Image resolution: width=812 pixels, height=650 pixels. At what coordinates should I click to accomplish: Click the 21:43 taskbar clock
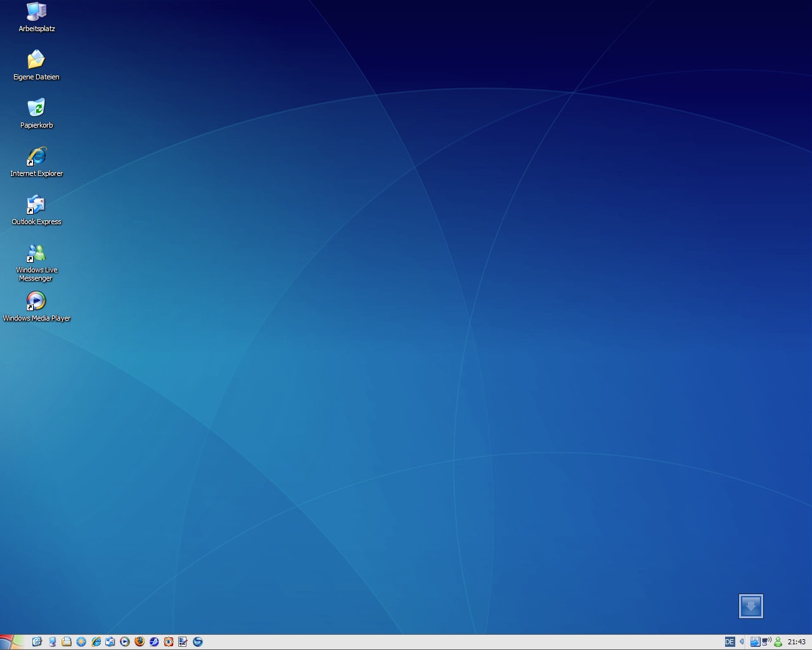tap(796, 642)
